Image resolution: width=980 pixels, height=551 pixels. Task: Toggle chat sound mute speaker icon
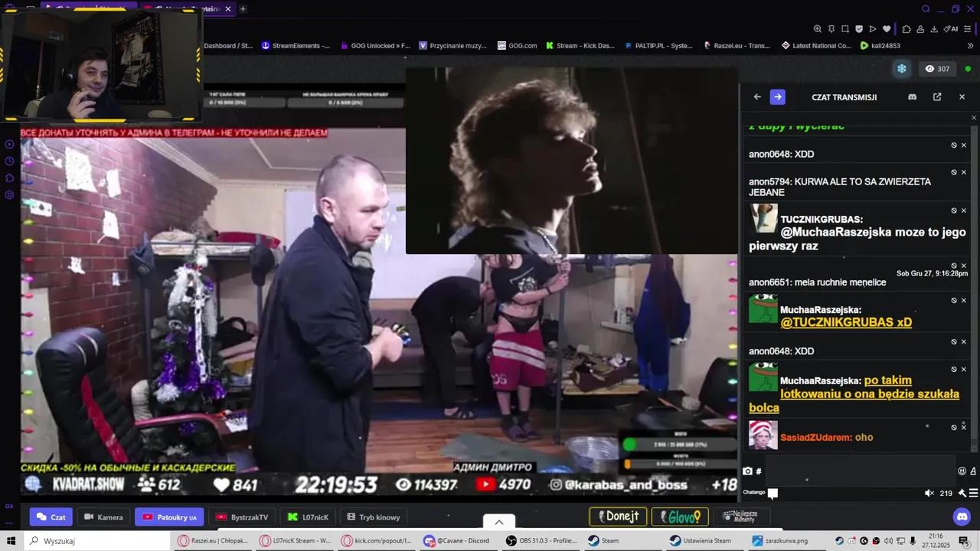pos(929,494)
